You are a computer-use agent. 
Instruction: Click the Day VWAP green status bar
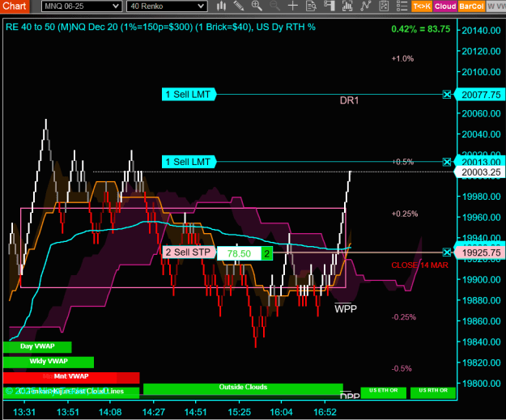tap(37, 347)
